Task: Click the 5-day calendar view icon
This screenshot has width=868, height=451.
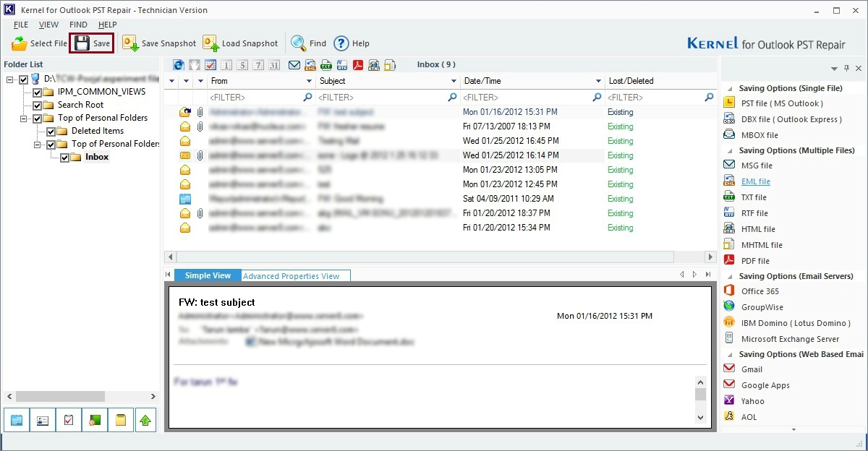Action: pos(242,65)
